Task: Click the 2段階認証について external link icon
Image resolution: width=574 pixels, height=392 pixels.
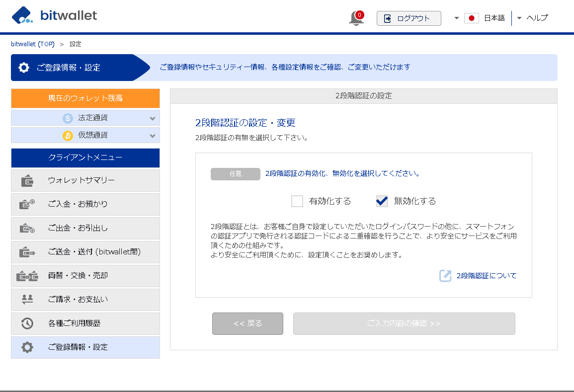Action: click(x=445, y=276)
